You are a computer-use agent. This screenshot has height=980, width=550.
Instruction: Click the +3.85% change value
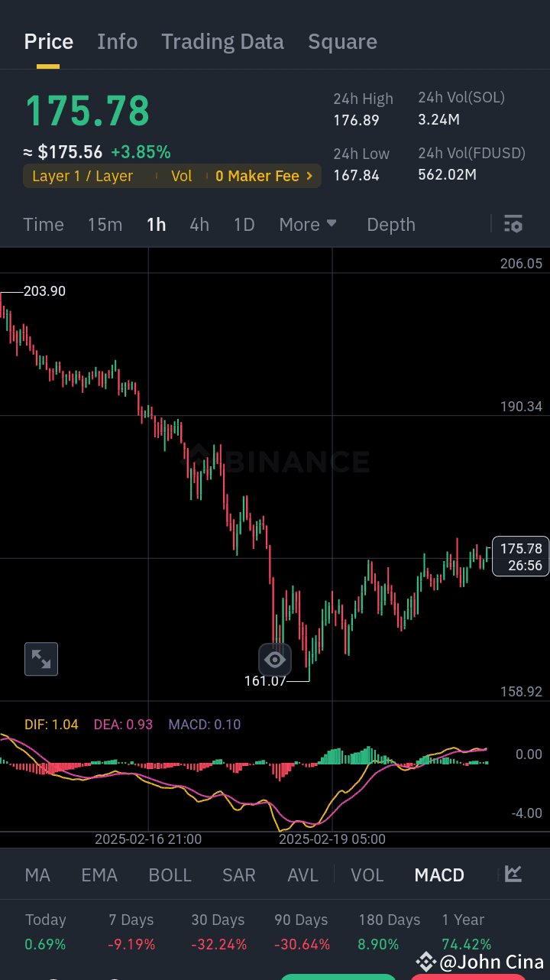point(141,152)
